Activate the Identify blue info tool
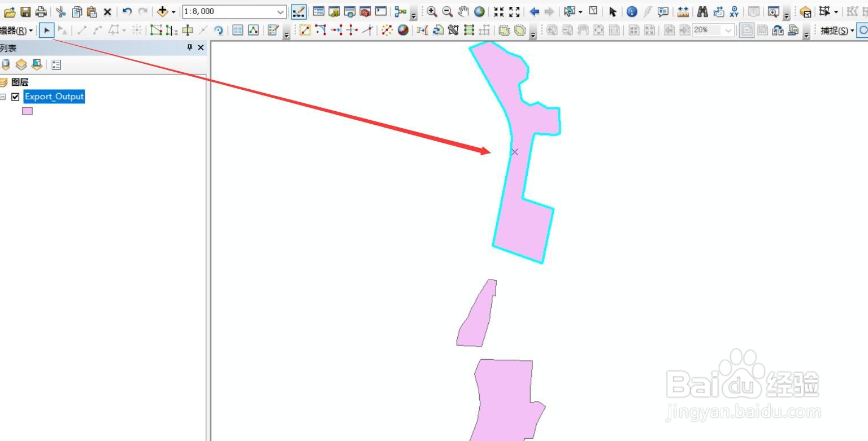Image resolution: width=868 pixels, height=441 pixels. tap(632, 11)
